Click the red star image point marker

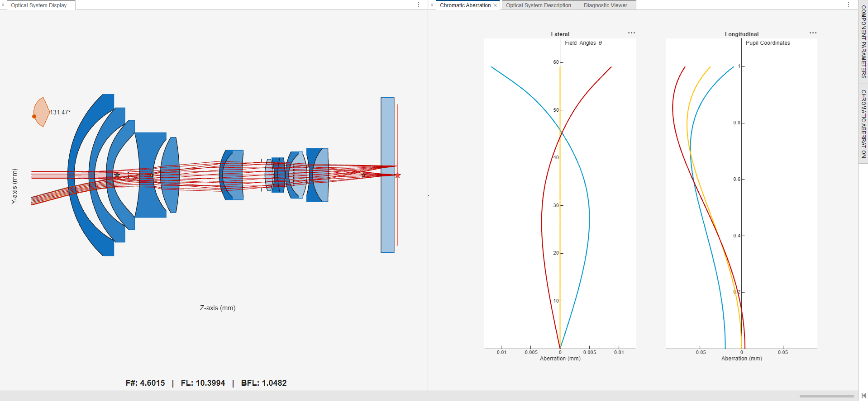tap(398, 175)
